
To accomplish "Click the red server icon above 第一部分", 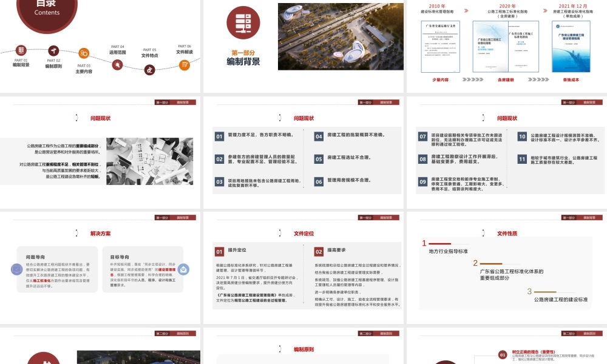I will (243, 23).
